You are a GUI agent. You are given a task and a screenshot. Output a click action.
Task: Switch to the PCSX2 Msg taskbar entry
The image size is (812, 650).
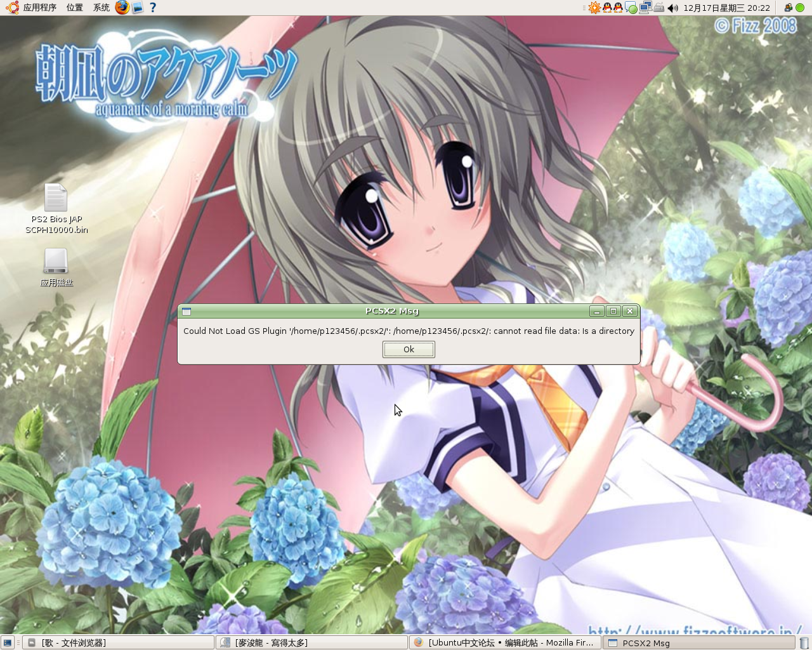coord(698,642)
